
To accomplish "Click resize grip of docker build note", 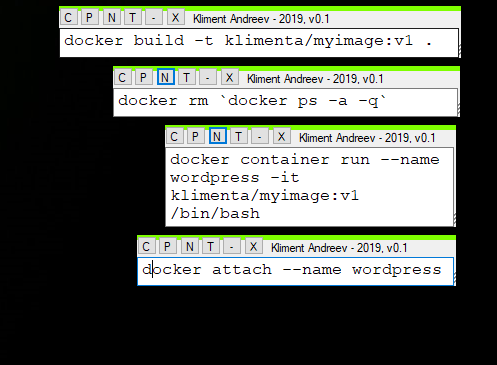I will (460, 51).
